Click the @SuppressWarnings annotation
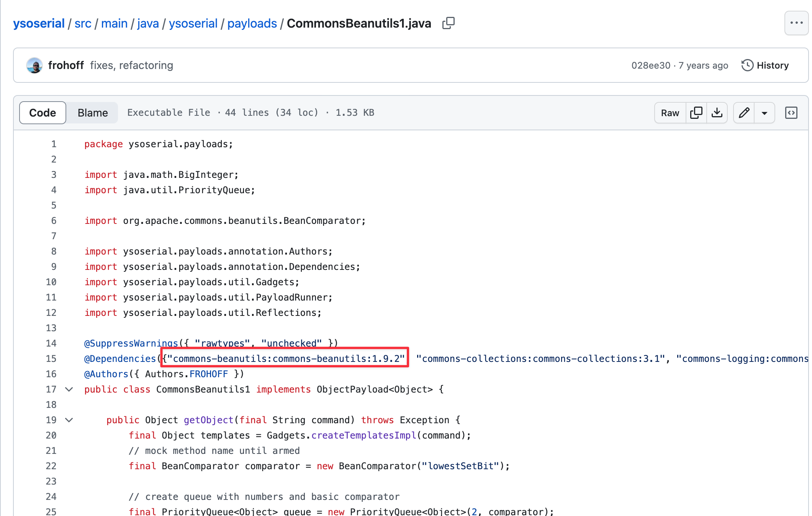Image resolution: width=812 pixels, height=516 pixels. pyautogui.click(x=131, y=343)
